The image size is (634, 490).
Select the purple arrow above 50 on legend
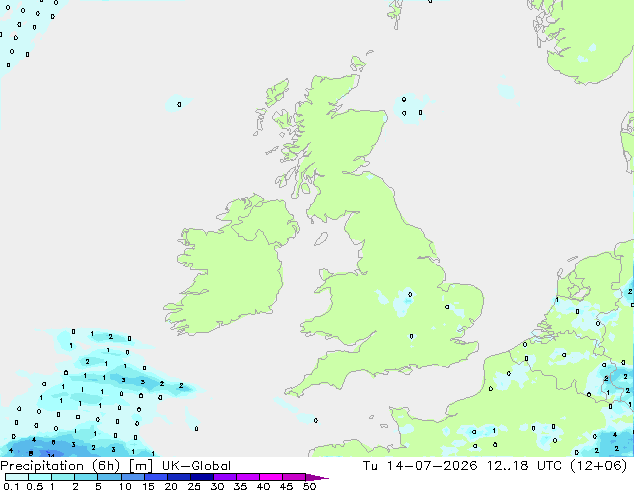click(x=317, y=477)
